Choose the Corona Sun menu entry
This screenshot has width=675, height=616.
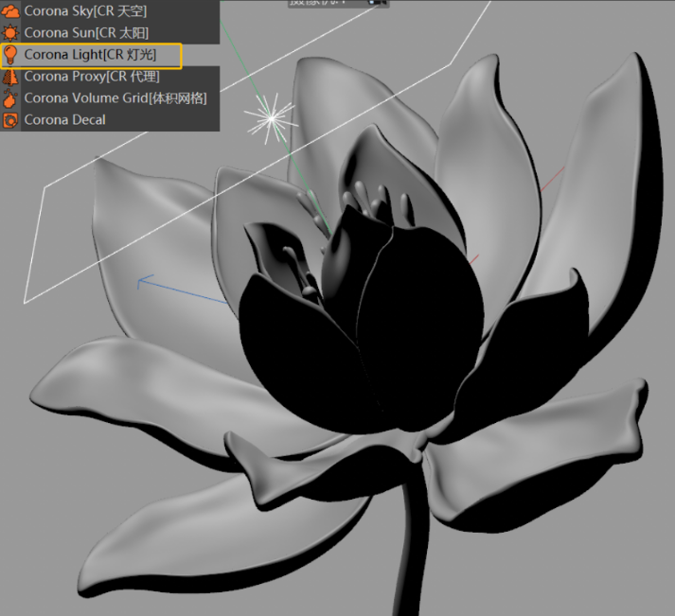pos(110,33)
